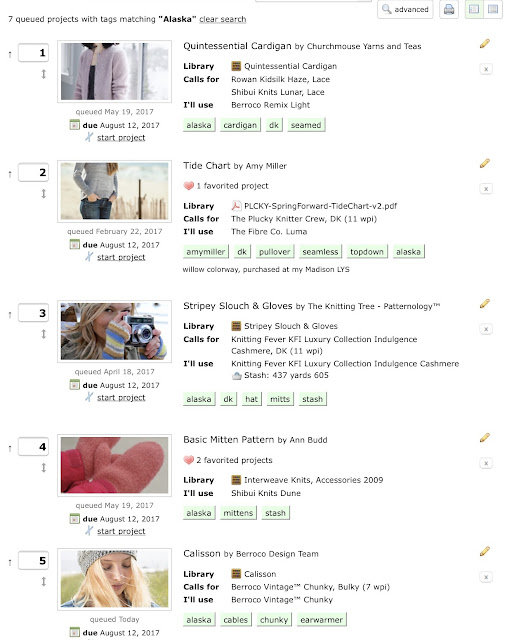Switch to the compact view icon
Image resolution: width=519 pixels, height=640 pixels.
(x=493, y=9)
